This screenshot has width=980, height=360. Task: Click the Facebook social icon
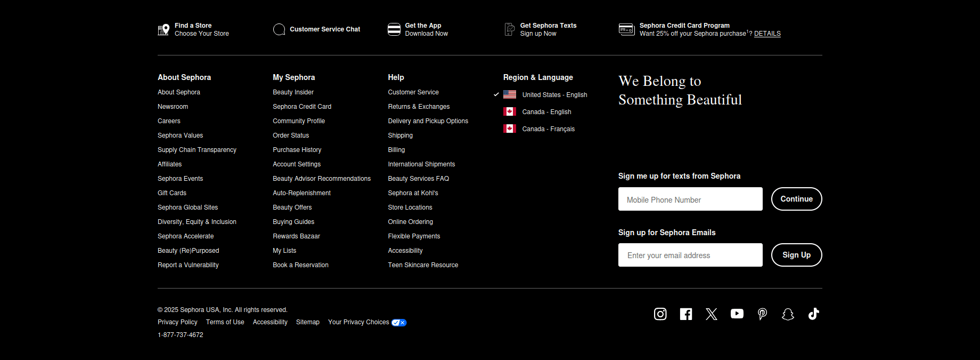tap(685, 314)
